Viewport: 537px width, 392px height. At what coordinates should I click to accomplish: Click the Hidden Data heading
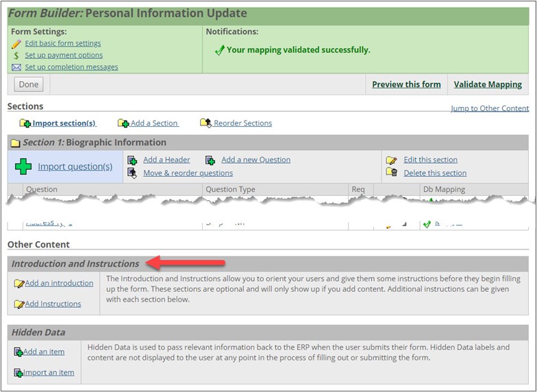38,332
